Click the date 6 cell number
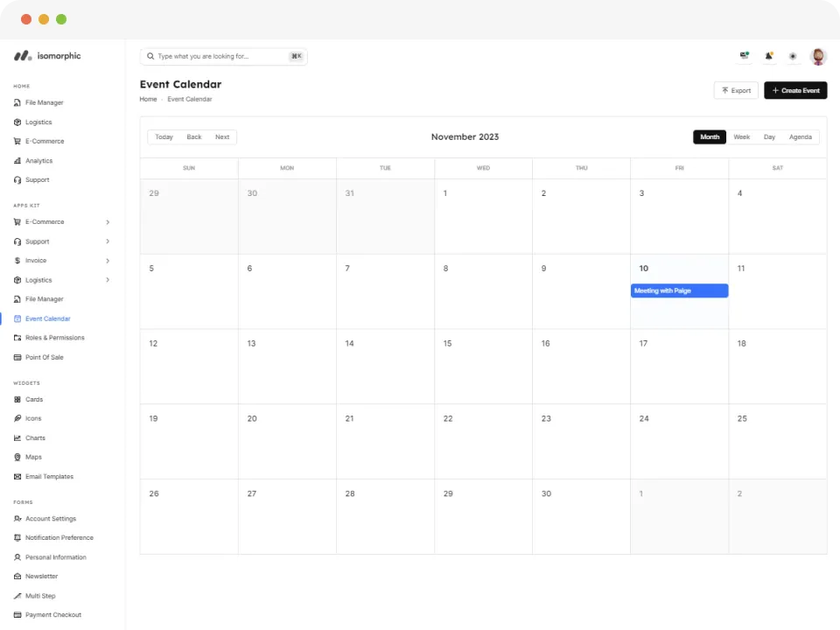The width and height of the screenshot is (840, 630). pyautogui.click(x=249, y=269)
